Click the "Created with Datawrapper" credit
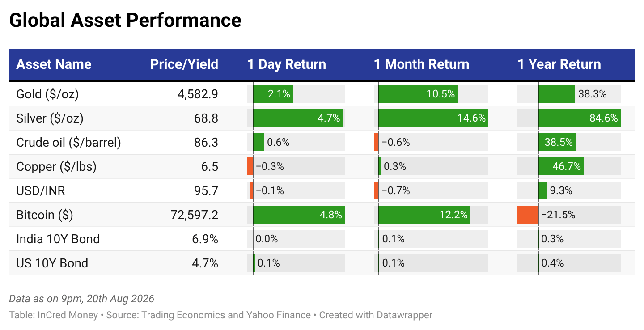This screenshot has width=644, height=330. (x=376, y=315)
